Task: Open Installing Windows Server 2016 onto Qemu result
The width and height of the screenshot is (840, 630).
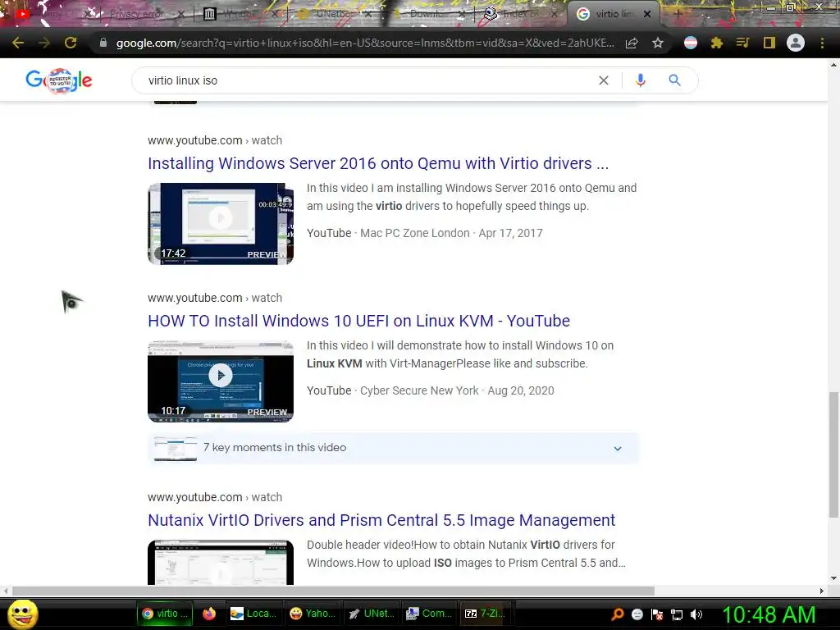Action: [378, 163]
